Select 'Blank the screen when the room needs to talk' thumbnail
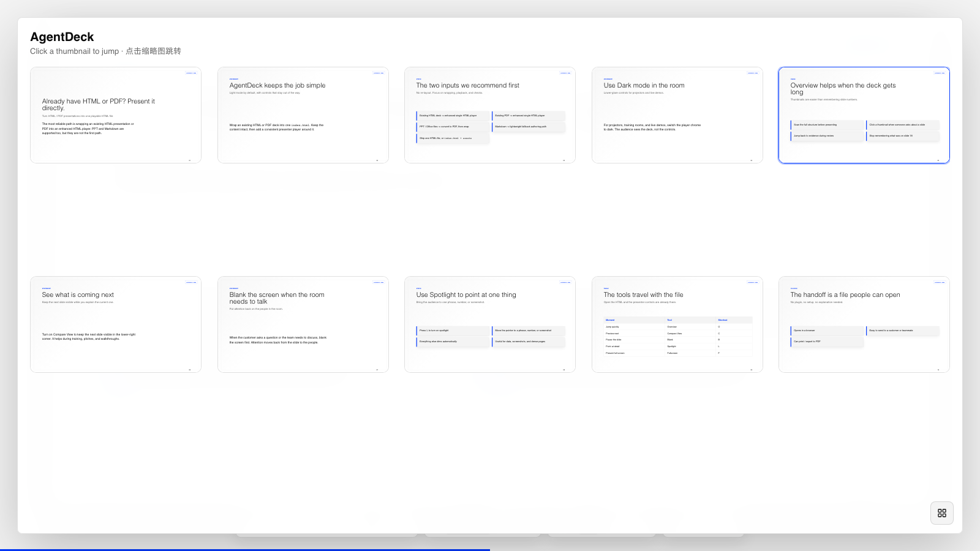Viewport: 980px width, 551px height. click(x=303, y=324)
